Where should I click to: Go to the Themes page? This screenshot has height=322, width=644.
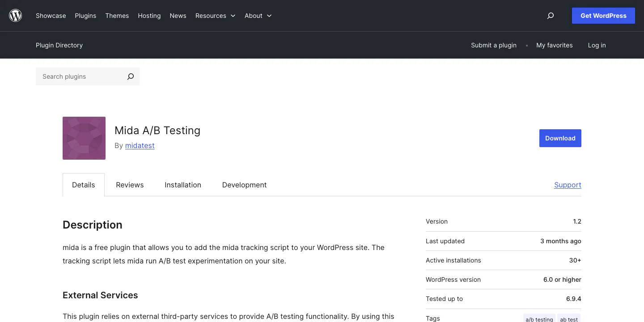[117, 16]
